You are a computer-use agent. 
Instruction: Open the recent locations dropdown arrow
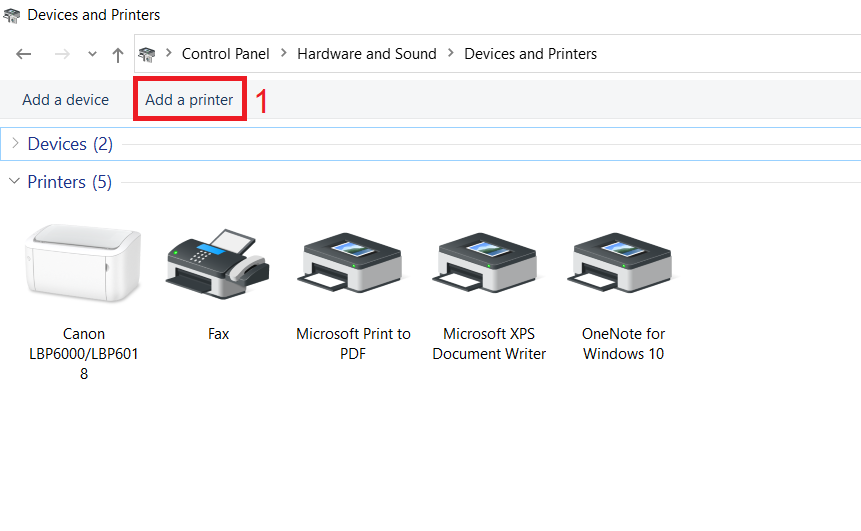(92, 54)
